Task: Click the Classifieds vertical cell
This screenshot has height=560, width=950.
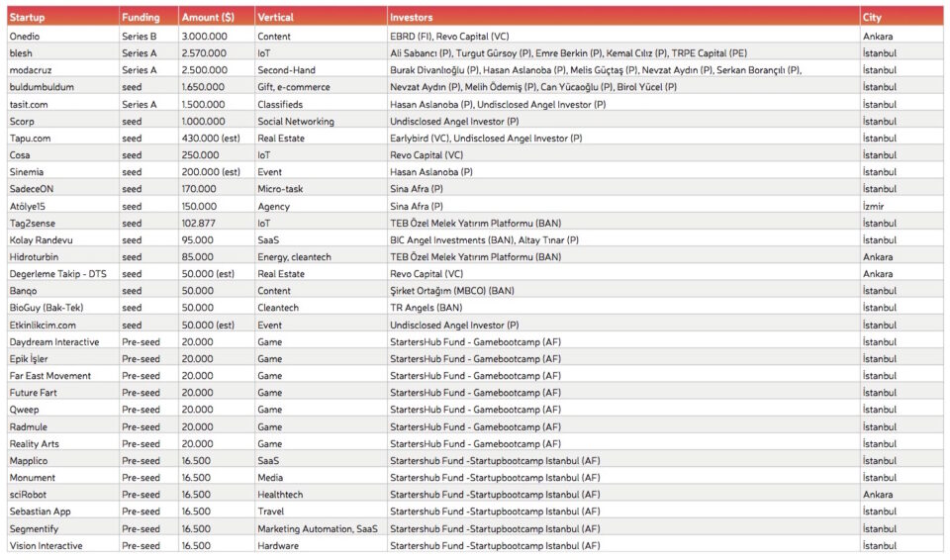Action: click(x=321, y=104)
